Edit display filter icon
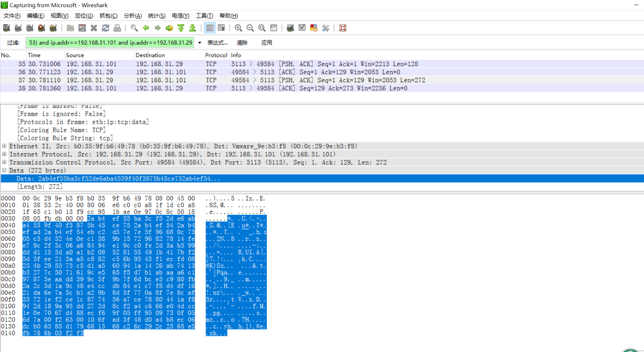 302,28
